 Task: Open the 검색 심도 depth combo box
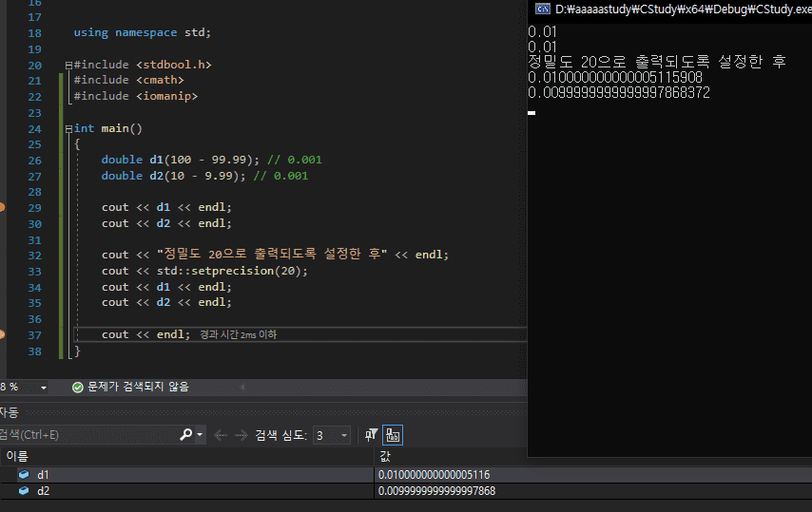click(332, 435)
